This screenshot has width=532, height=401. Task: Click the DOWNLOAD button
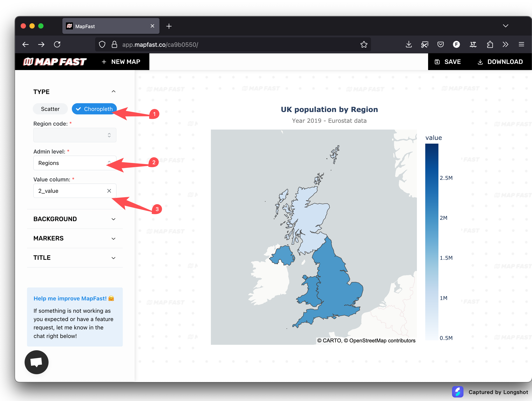pyautogui.click(x=500, y=62)
